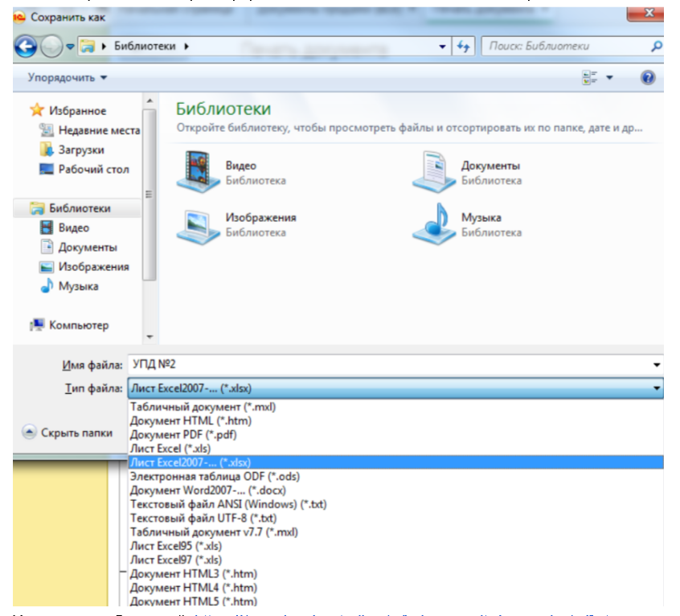Click the refresh button beside address bar
The height and width of the screenshot is (616, 680).
[464, 47]
